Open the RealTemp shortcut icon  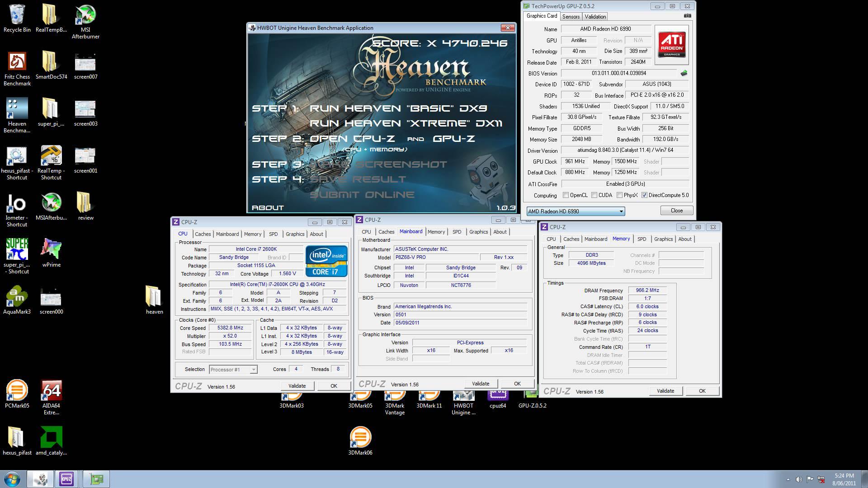click(x=51, y=163)
